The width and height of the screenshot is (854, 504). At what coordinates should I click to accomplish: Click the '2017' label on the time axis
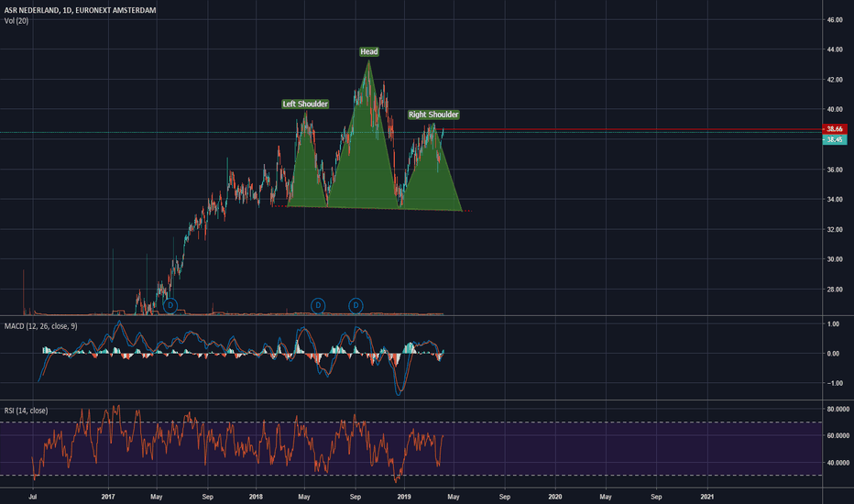[x=108, y=497]
